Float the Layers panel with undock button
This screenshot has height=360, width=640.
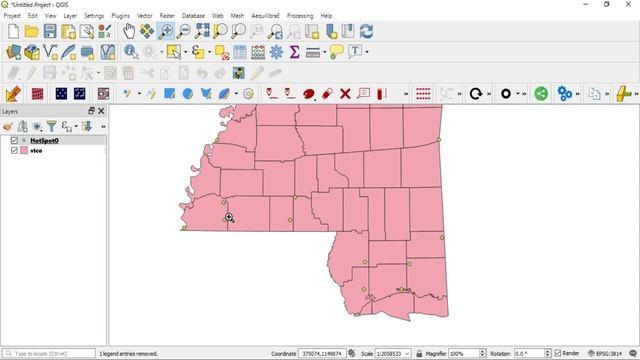[91, 111]
